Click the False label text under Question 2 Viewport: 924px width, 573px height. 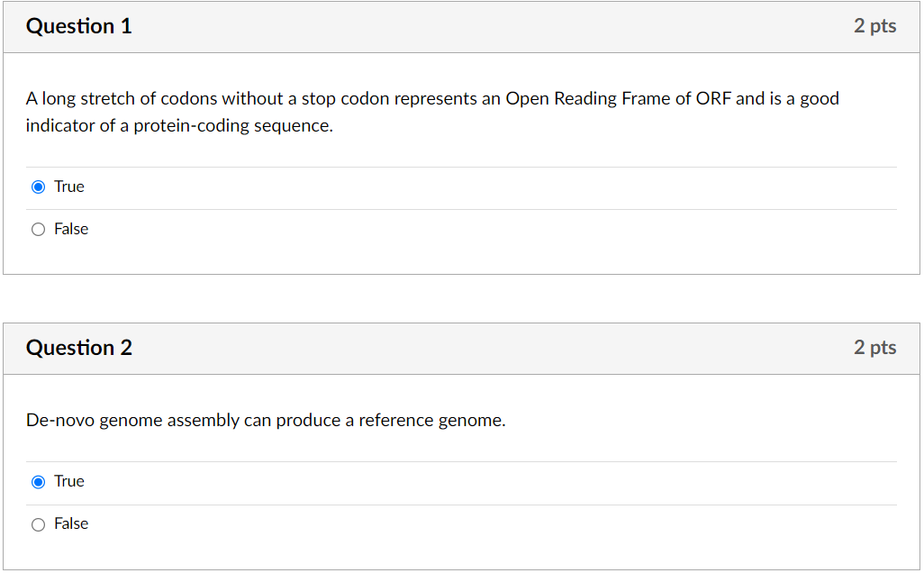click(x=71, y=523)
